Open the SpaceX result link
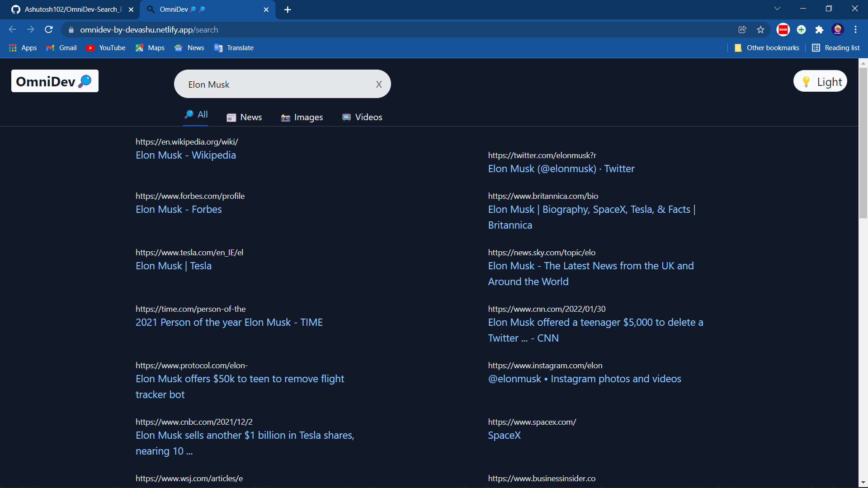The image size is (868, 488). tap(504, 435)
